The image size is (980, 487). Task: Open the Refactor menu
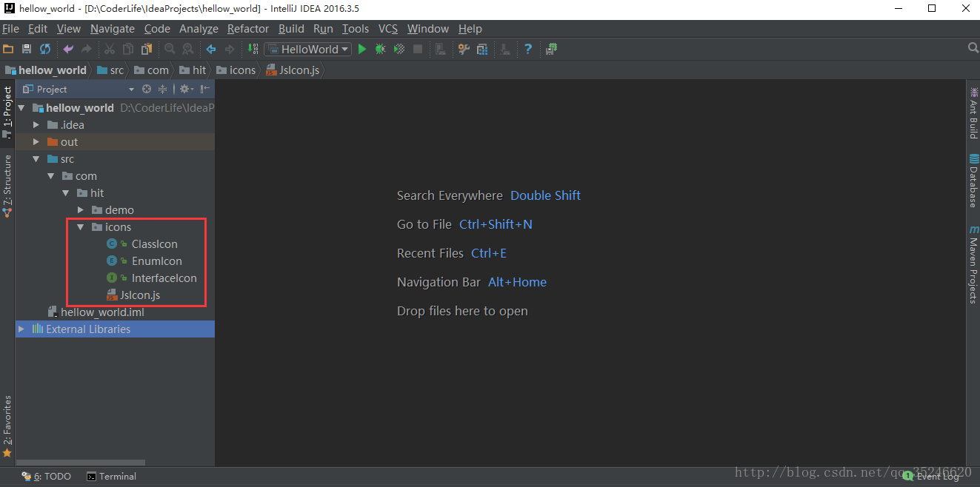248,29
